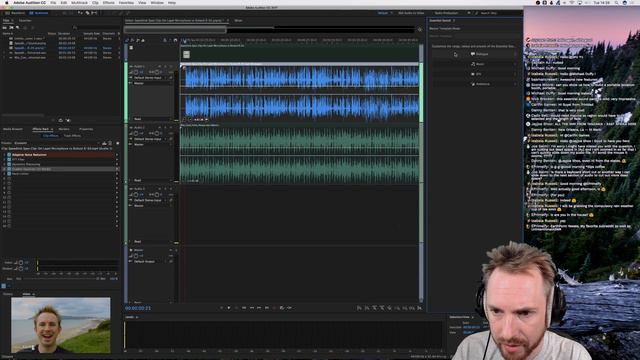Image resolution: width=640 pixels, height=360 pixels.
Task: Open effect menu arrow for Hard Limiter
Action: [117, 173]
